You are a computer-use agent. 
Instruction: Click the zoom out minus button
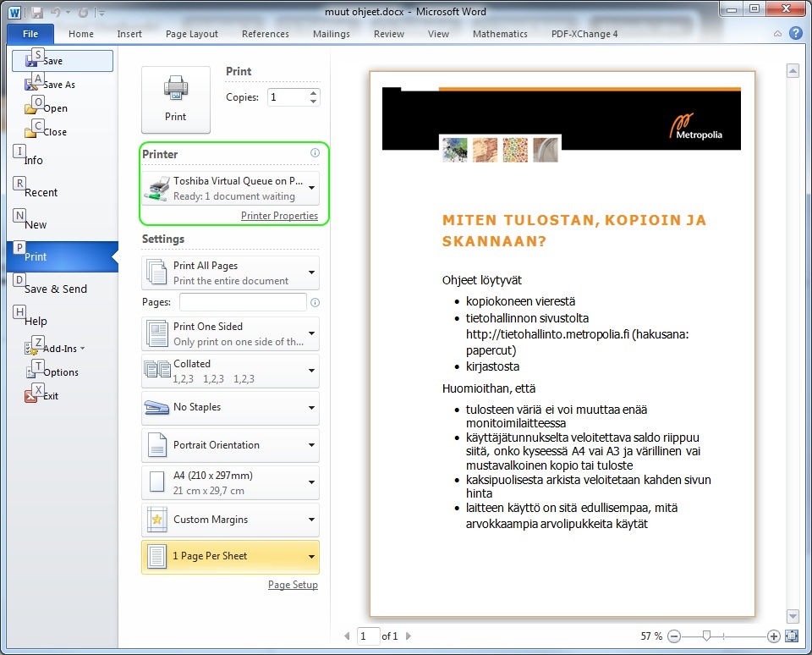[674, 636]
